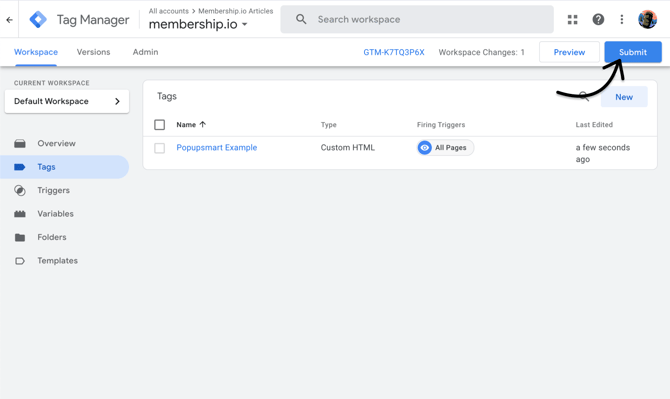
Task: Click the Triggers circular icon
Action: point(20,191)
